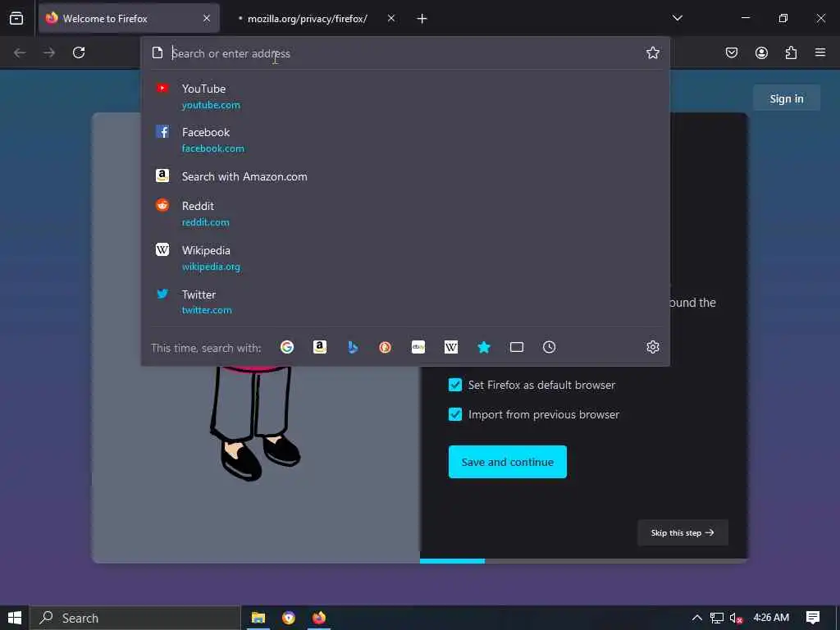840x630 pixels.
Task: Open search settings gear icon
Action: 652,347
